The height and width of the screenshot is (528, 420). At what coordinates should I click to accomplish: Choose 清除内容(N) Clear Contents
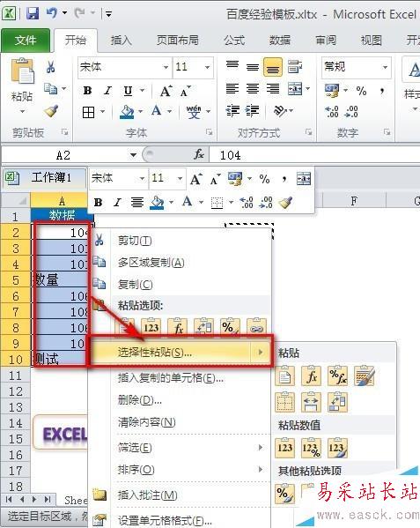click(181, 422)
